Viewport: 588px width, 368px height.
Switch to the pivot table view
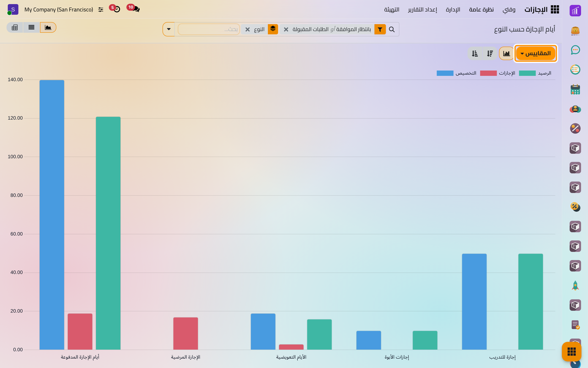tap(15, 27)
